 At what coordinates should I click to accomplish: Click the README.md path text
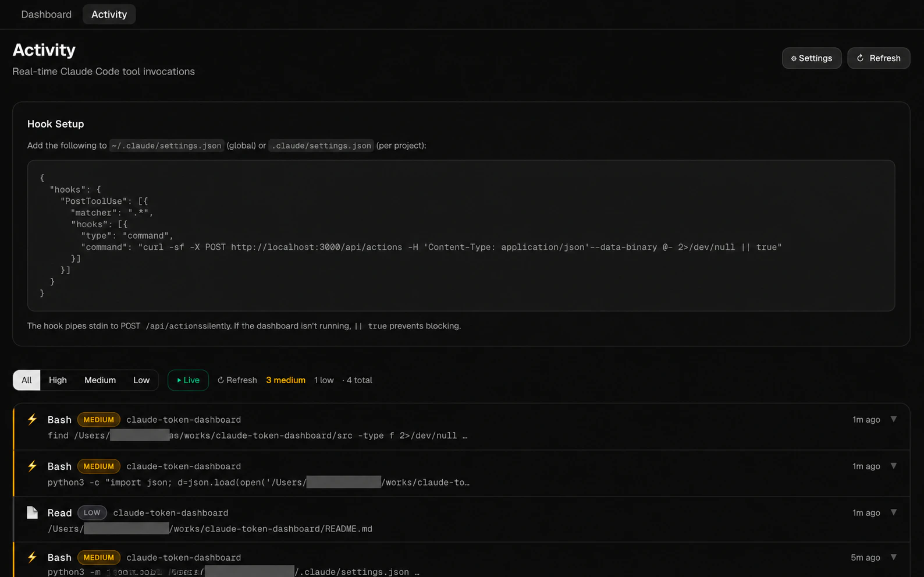(210, 529)
